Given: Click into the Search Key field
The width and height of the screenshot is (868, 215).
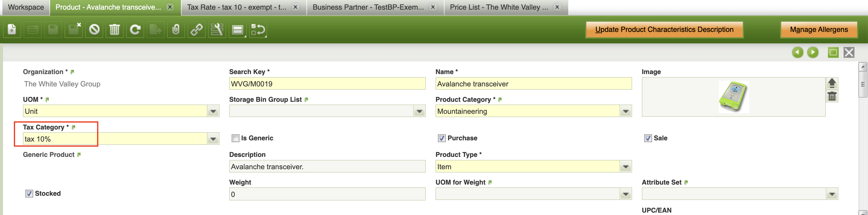Looking at the screenshot, I should [x=327, y=84].
